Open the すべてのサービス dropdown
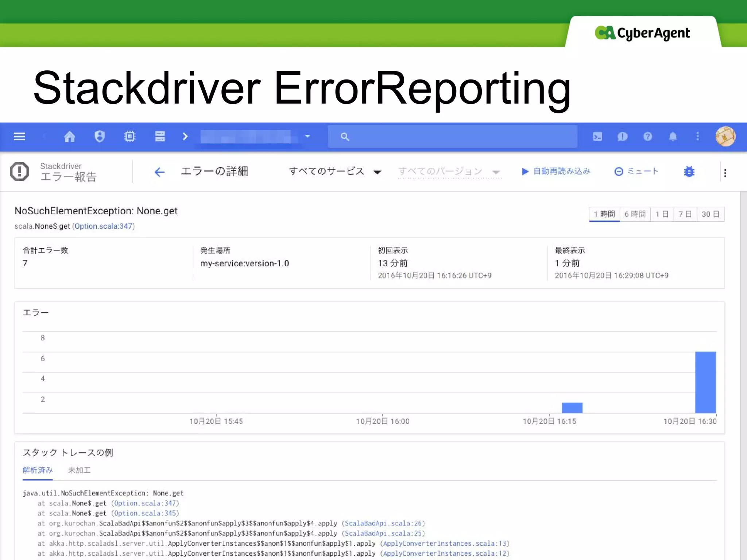This screenshot has height=560, width=747. pos(335,171)
